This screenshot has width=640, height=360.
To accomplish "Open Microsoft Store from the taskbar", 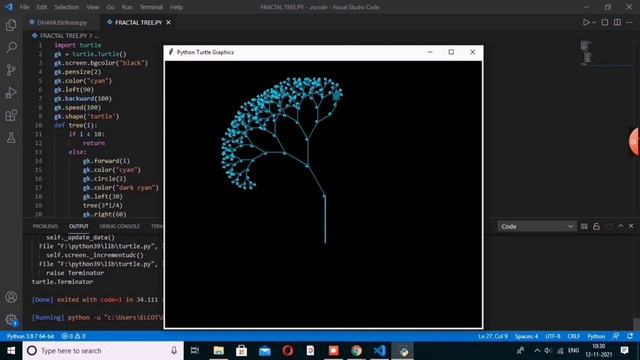I will click(241, 351).
